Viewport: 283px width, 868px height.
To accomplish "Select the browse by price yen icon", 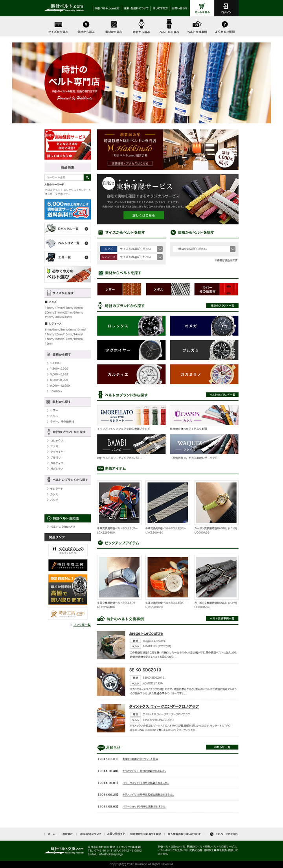I will (x=86, y=24).
